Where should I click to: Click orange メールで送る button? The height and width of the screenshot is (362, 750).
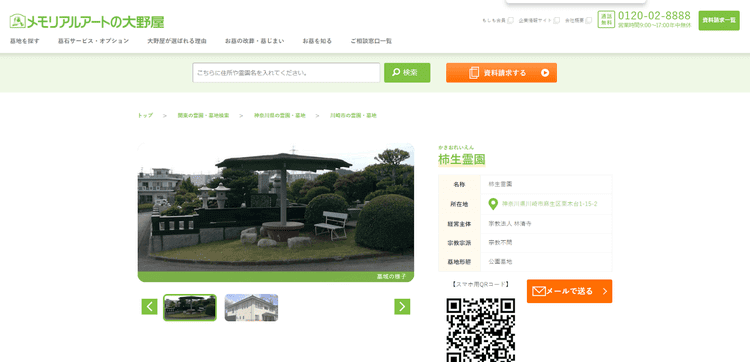pos(570,291)
